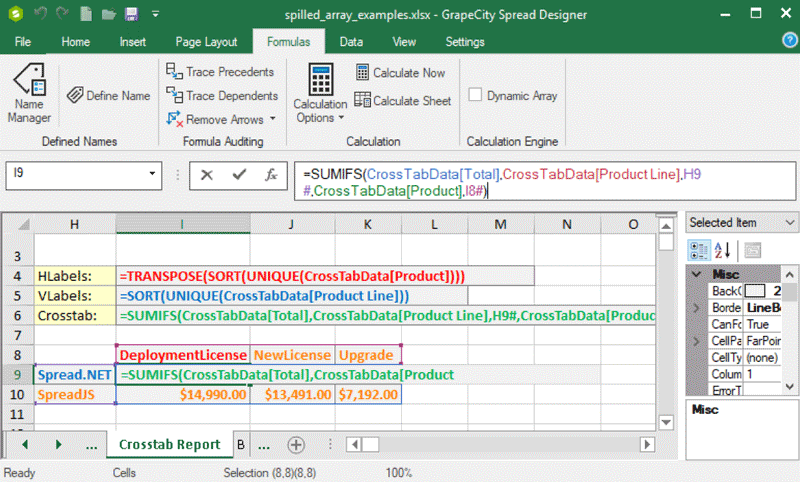
Task: Sort properties alphabetically in property grid
Action: 723,249
